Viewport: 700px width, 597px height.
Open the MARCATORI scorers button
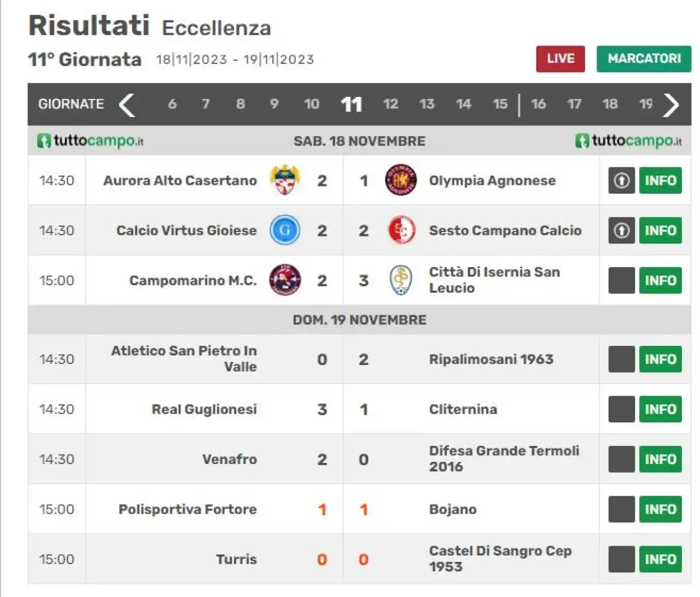[x=644, y=59]
